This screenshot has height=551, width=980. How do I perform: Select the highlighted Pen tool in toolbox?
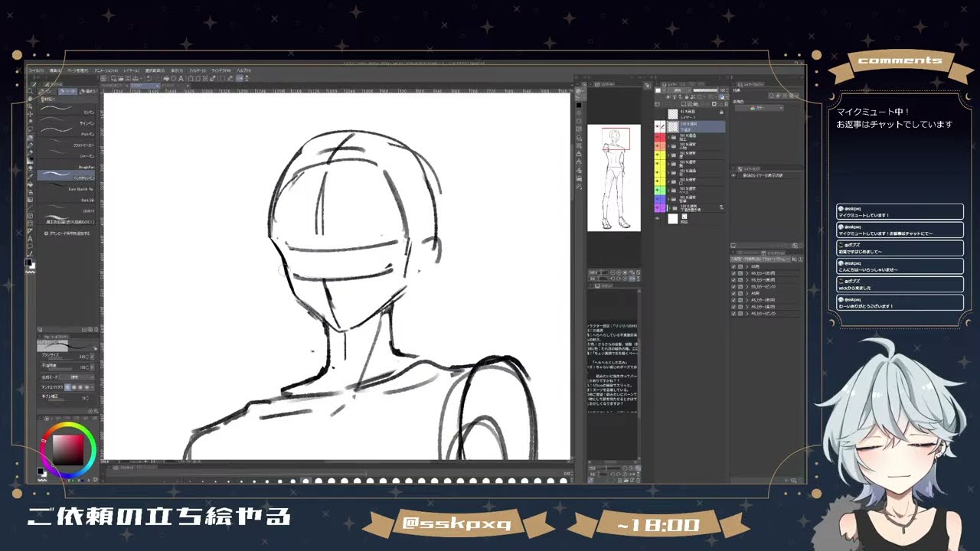pos(31,137)
